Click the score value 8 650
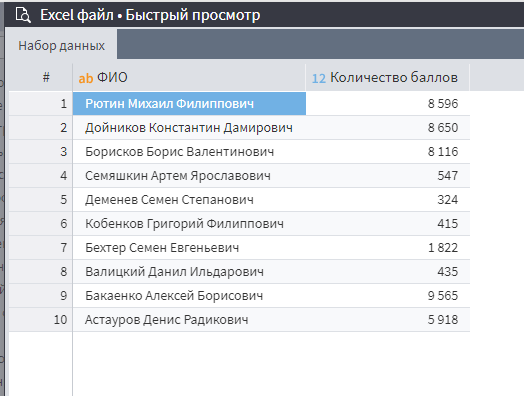Viewport: 524px width, 396px height. tap(443, 128)
